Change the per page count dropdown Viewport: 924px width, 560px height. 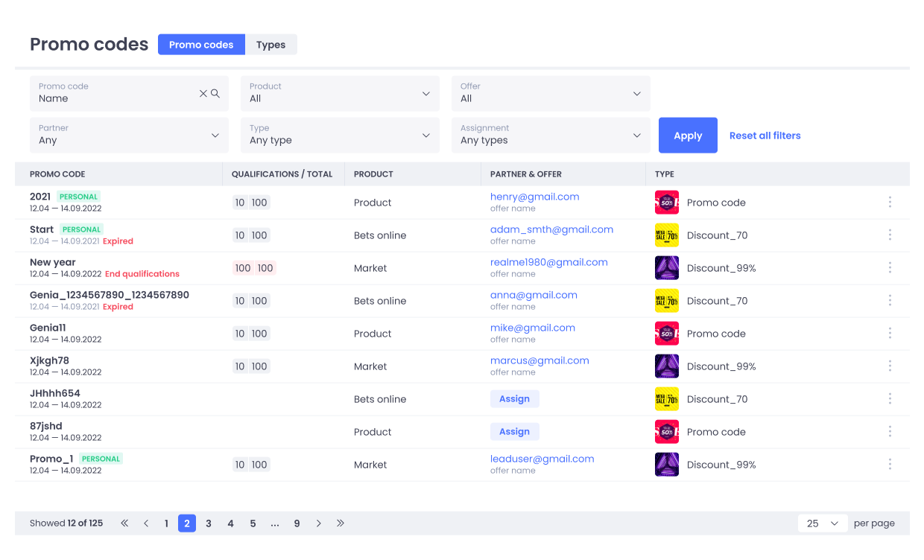coord(823,524)
